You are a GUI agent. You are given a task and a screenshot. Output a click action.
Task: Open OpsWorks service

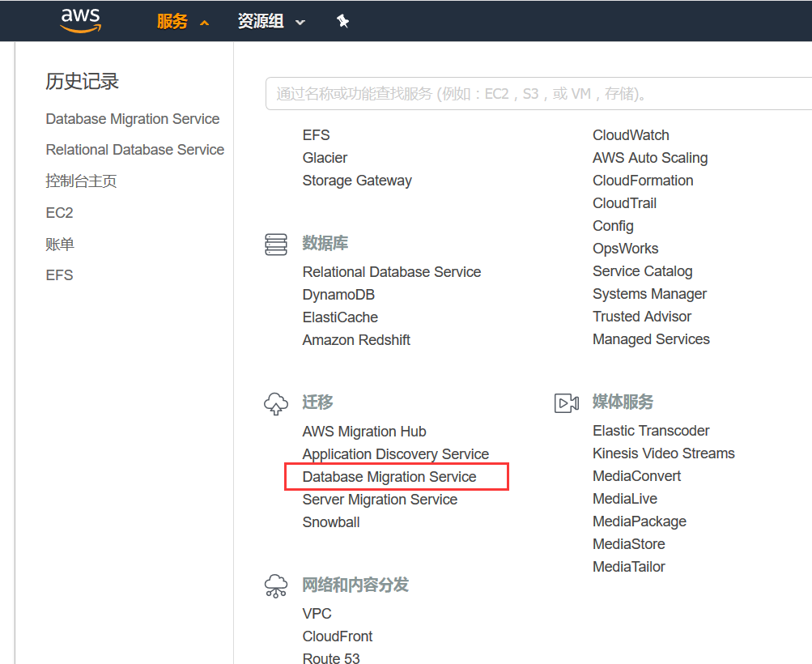tap(625, 249)
